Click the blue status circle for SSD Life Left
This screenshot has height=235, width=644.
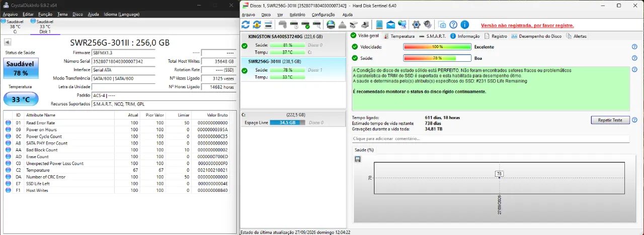click(8, 184)
